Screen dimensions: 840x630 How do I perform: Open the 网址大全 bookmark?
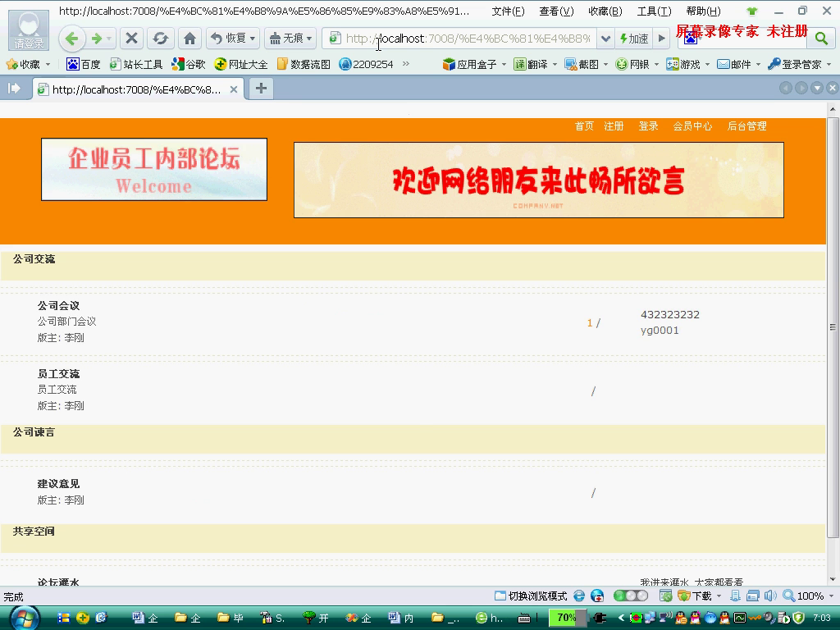[x=240, y=64]
